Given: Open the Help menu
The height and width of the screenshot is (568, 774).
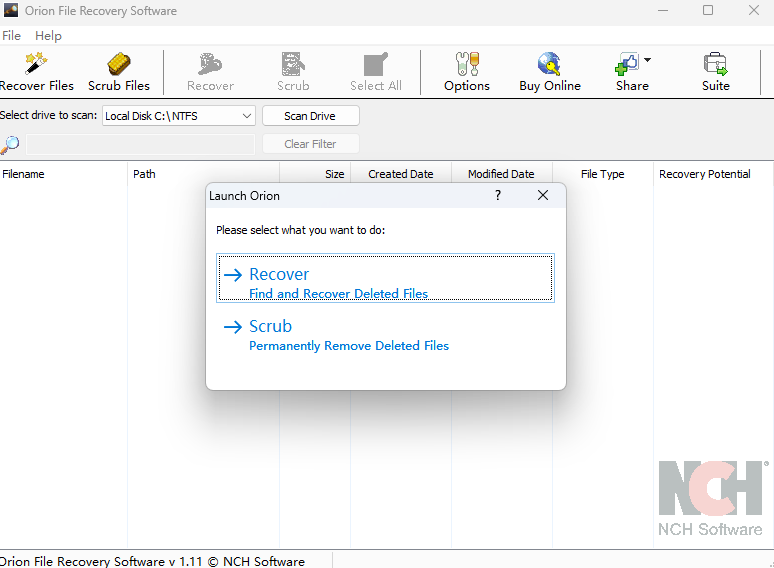Looking at the screenshot, I should 48,36.
